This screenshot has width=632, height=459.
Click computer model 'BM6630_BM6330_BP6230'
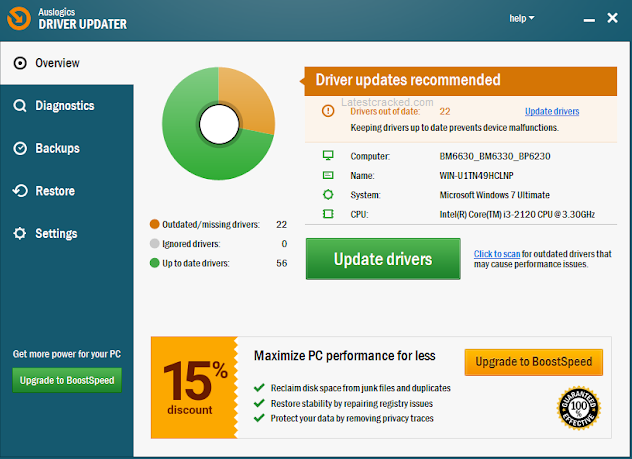(x=495, y=156)
